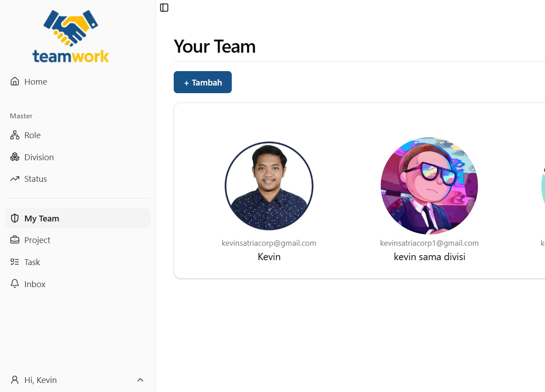Select the cartoon avatar with sunglasses
Viewport: 545px width, 392px height.
point(429,186)
